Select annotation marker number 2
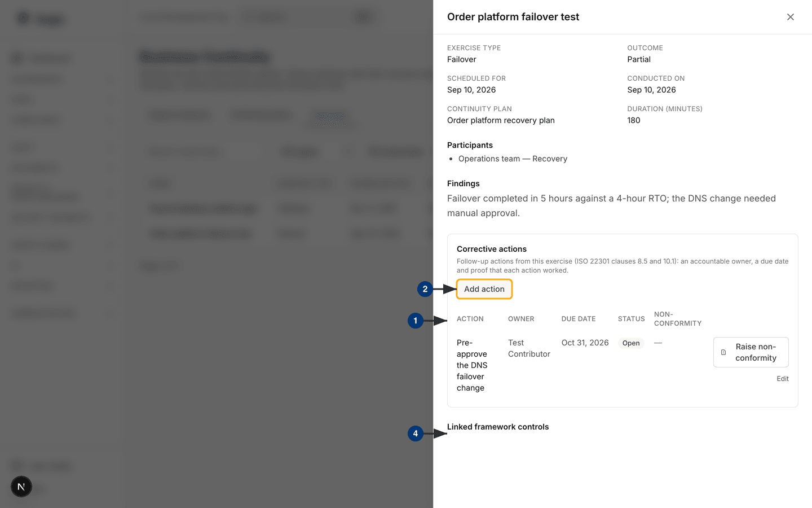 [425, 289]
